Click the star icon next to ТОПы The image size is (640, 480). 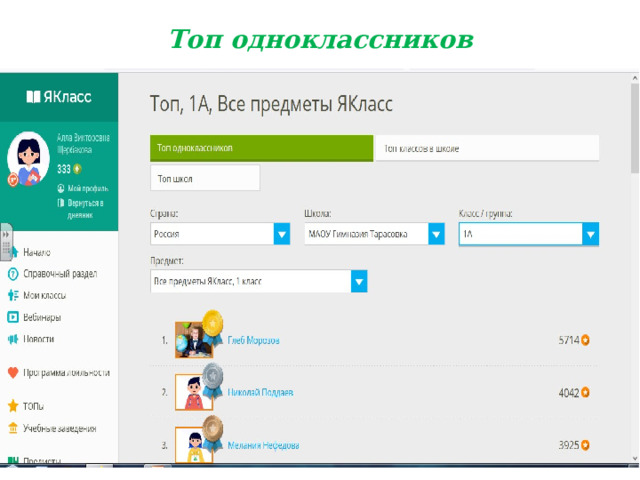click(x=13, y=406)
